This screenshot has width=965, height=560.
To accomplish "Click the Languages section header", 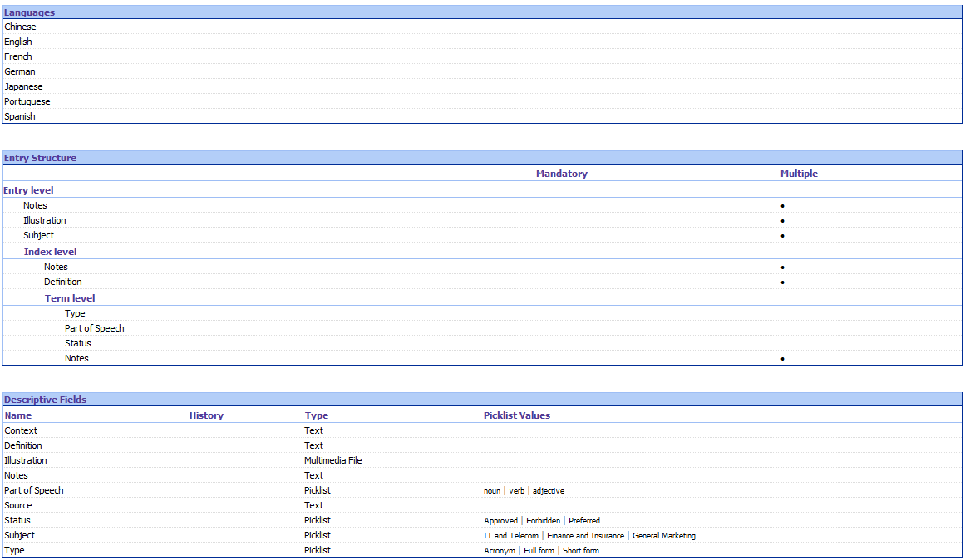I will coord(482,12).
